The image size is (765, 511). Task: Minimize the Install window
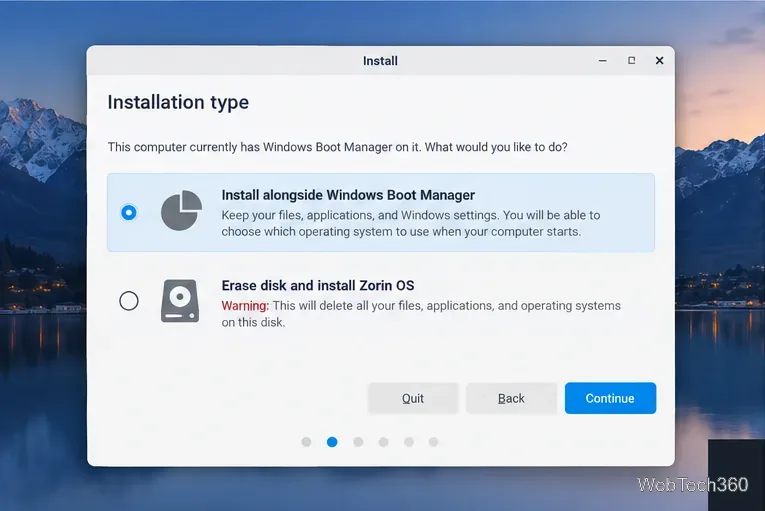point(603,61)
